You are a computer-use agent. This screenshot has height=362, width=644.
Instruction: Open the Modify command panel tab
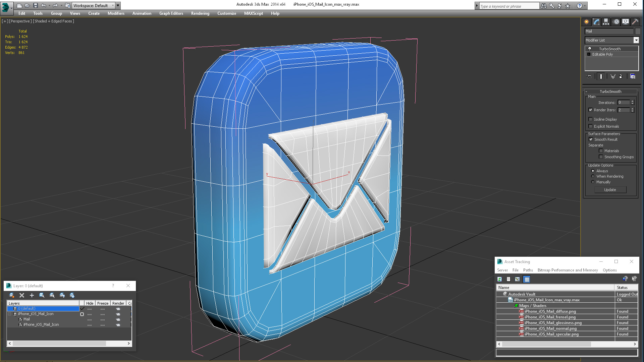(x=596, y=22)
